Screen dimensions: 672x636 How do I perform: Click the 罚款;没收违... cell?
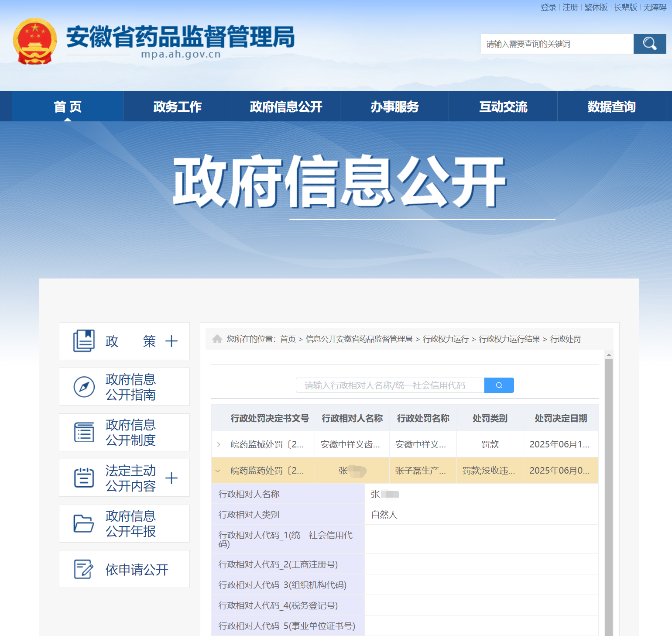pos(490,471)
